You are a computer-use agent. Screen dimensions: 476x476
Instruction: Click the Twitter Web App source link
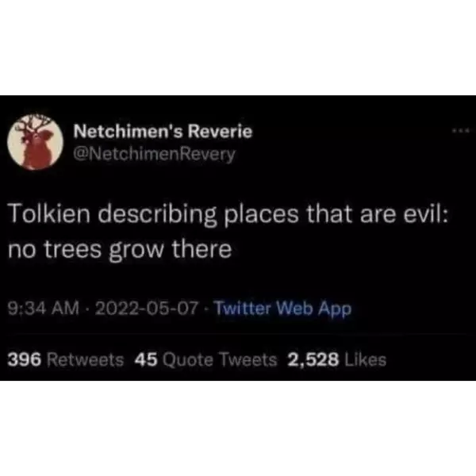tap(283, 309)
